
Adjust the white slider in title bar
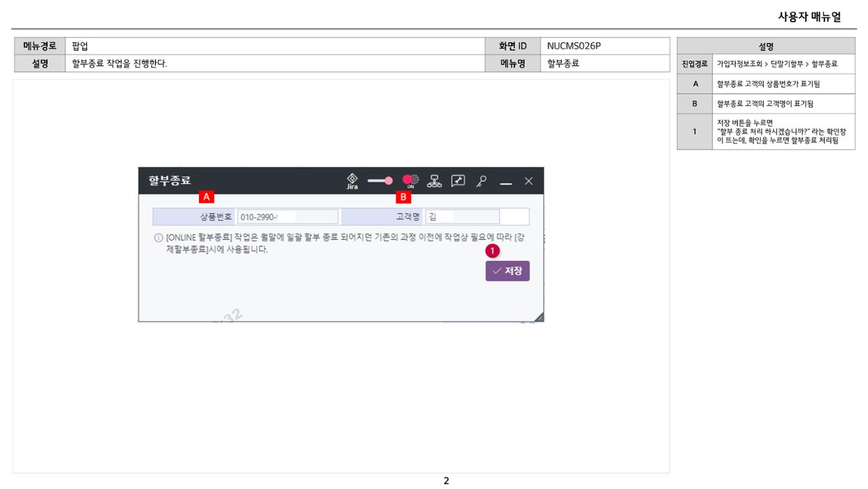tap(380, 181)
